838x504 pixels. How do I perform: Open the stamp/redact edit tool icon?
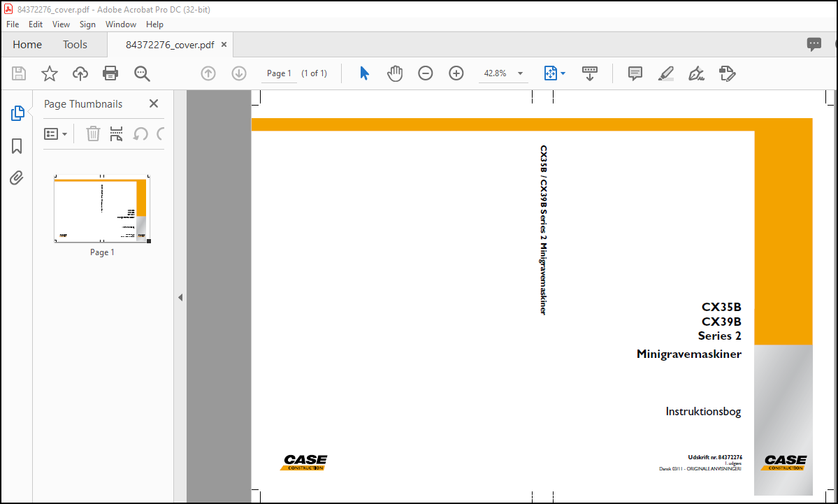(x=728, y=73)
